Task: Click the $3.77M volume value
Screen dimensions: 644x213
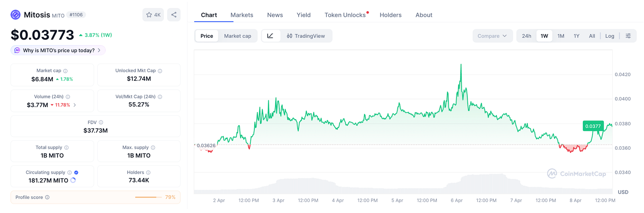Action: [x=37, y=105]
